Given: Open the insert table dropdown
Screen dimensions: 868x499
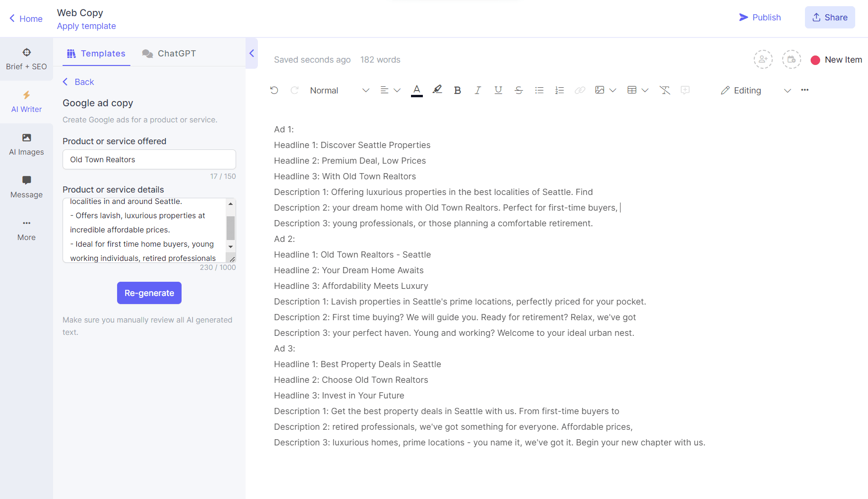Looking at the screenshot, I should click(x=638, y=90).
